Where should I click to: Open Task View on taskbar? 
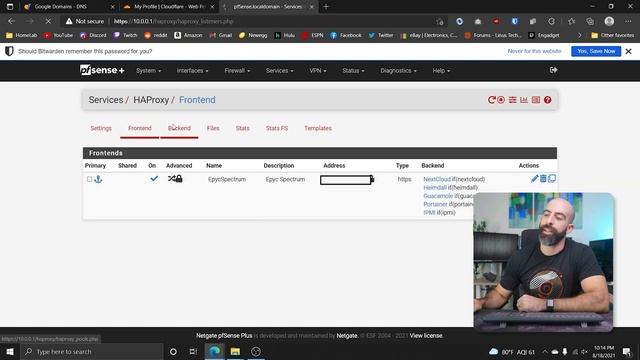pos(193,351)
